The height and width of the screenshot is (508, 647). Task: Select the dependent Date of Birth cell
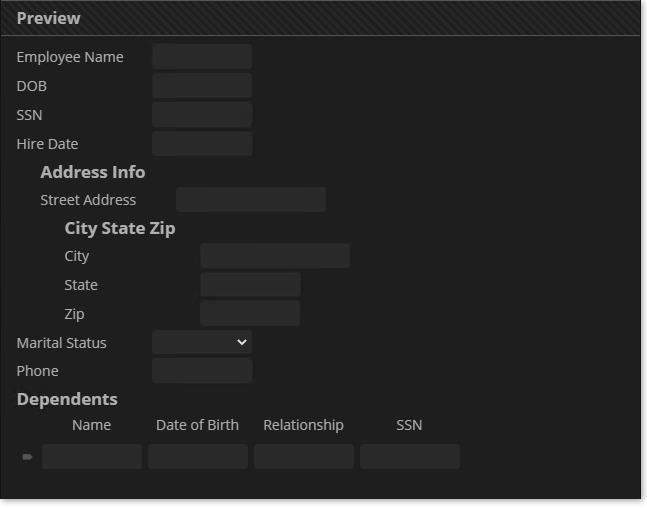[198, 457]
